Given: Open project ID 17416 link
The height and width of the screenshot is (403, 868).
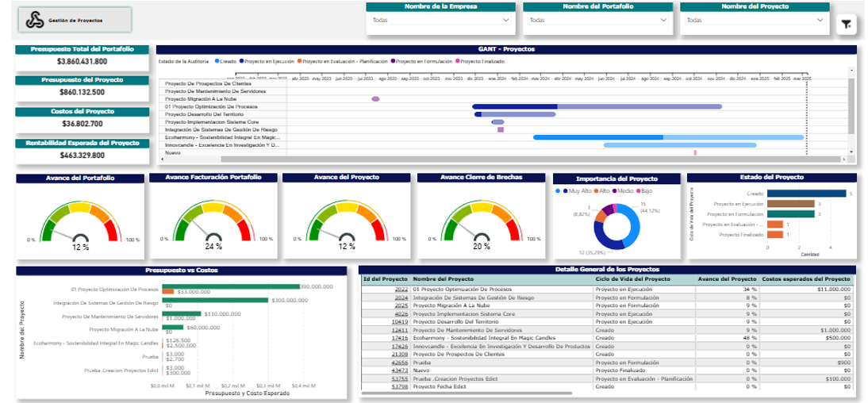Looking at the screenshot, I should pyautogui.click(x=400, y=337).
